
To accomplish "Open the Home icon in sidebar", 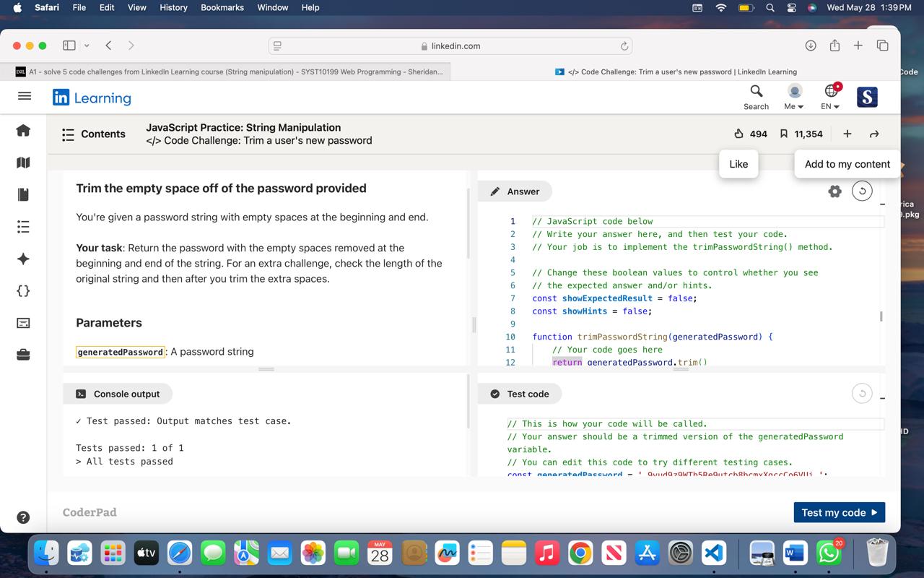I will pyautogui.click(x=23, y=130).
